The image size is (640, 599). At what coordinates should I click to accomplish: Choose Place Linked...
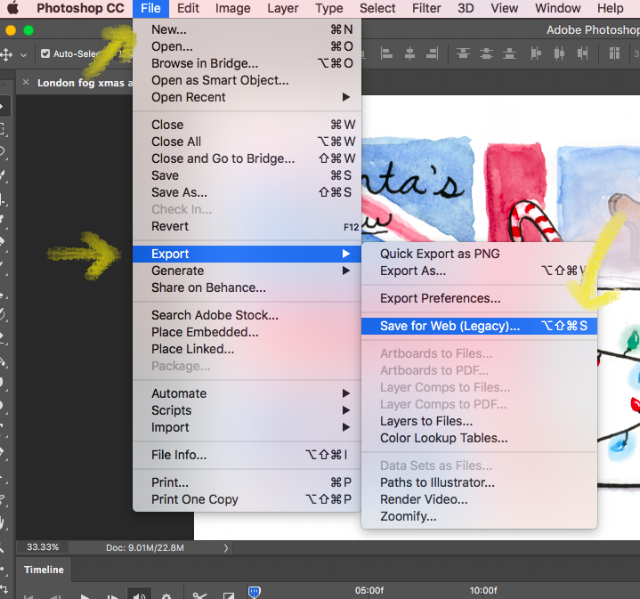click(x=247, y=349)
